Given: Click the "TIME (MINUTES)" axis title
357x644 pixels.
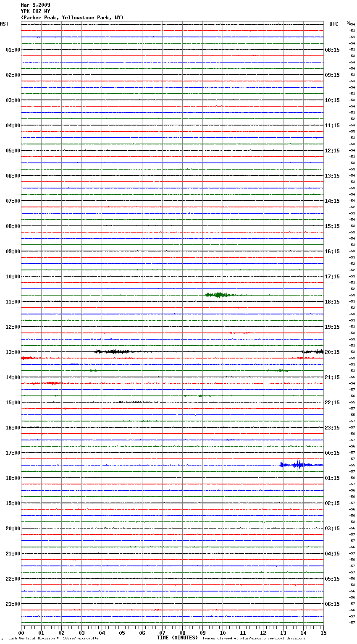Looking at the screenshot, I should click(x=177, y=638).
